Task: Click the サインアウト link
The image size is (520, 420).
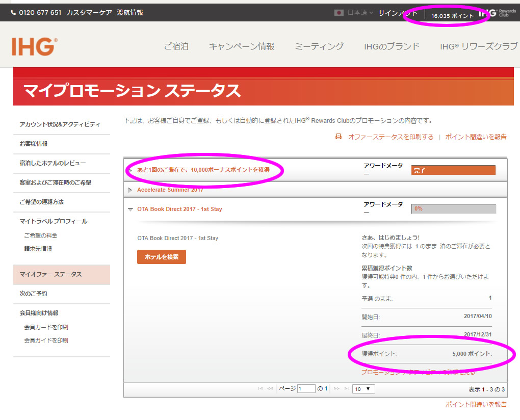Action: (x=398, y=13)
